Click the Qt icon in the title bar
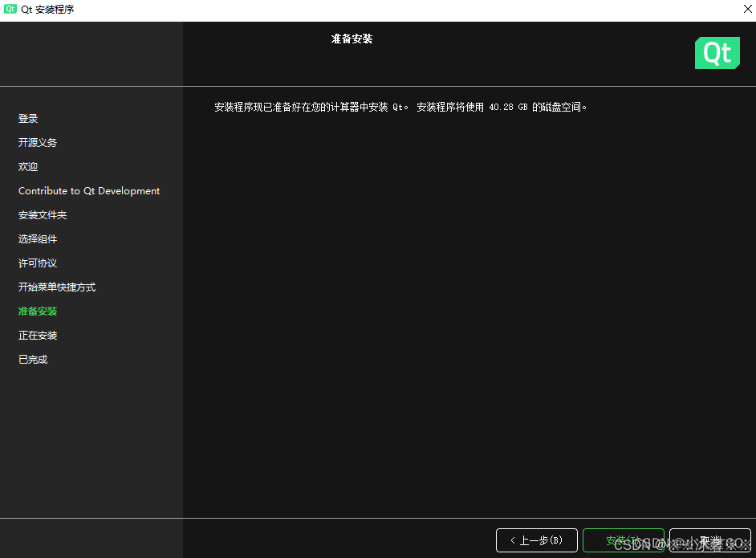 click(10, 9)
